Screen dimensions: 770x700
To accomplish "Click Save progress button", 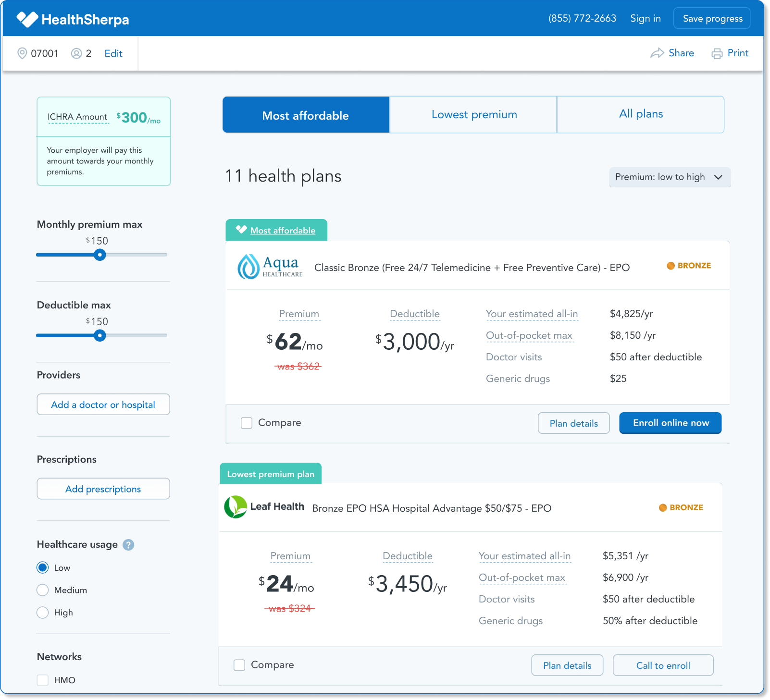I will (712, 18).
